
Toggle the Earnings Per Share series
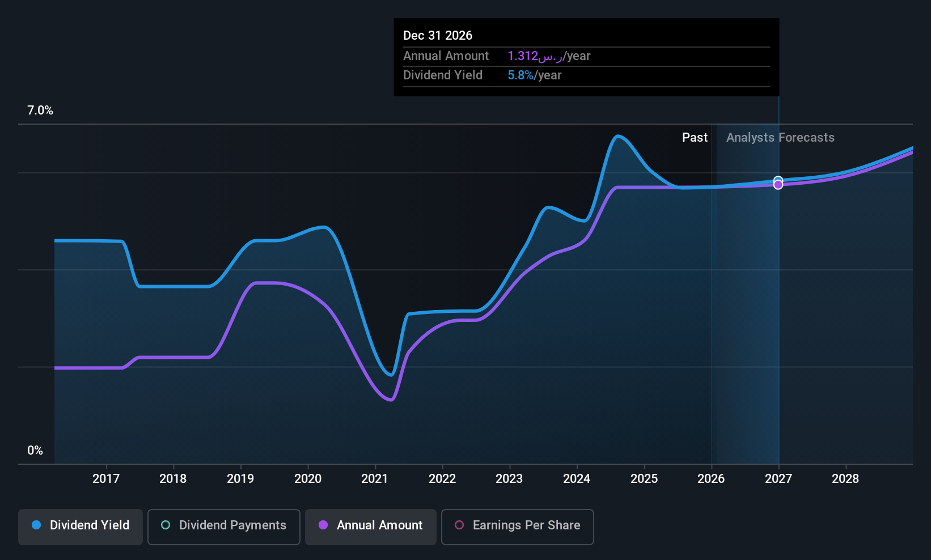click(x=518, y=527)
